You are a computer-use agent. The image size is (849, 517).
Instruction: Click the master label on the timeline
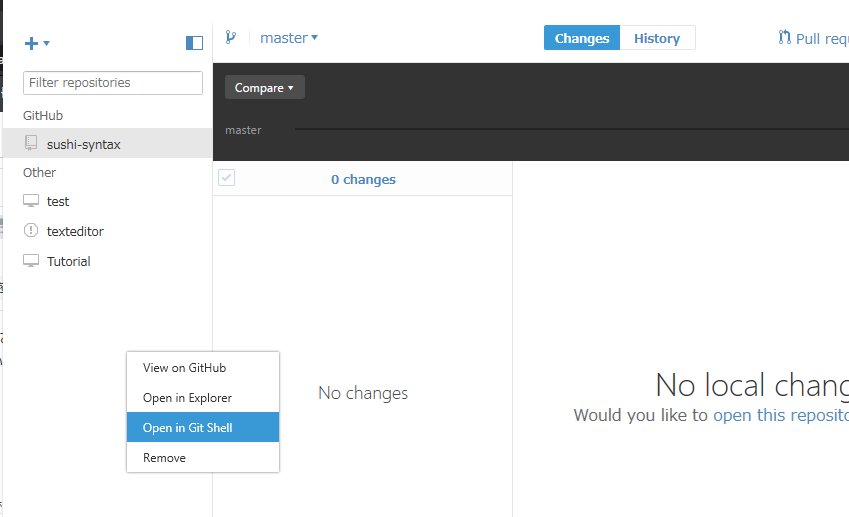[x=243, y=130]
